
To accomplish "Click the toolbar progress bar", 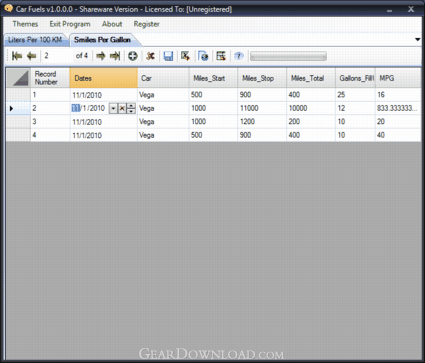I will 288,56.
